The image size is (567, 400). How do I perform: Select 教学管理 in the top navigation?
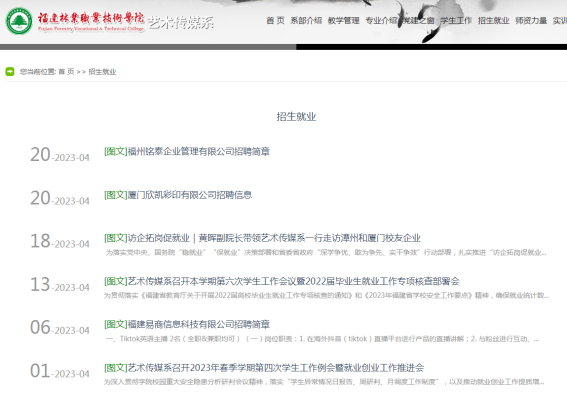pyautogui.click(x=344, y=21)
